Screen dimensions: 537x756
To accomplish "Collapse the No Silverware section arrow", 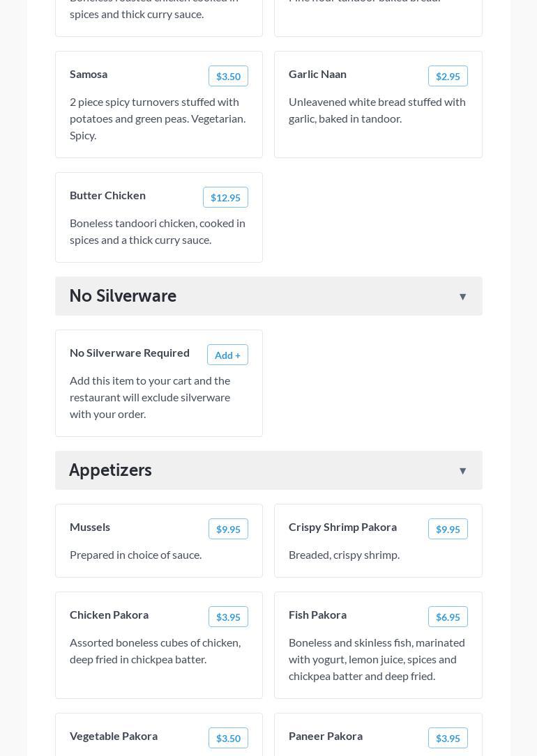I will [462, 297].
